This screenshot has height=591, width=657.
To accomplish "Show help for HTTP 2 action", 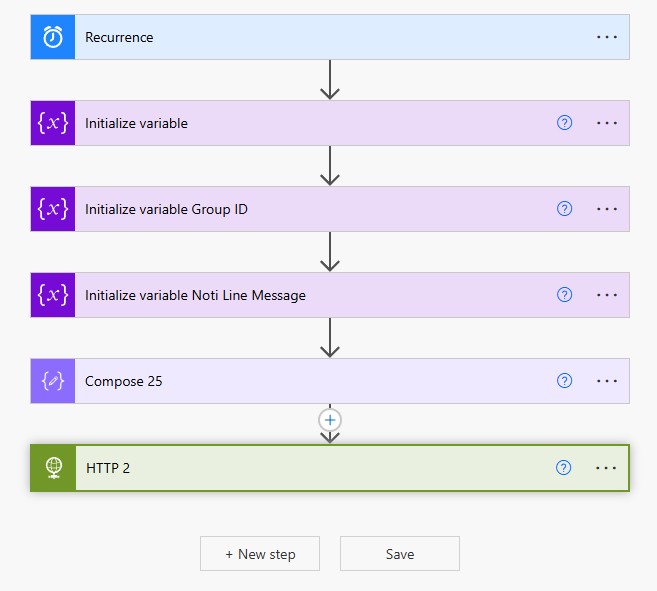I will [x=564, y=468].
